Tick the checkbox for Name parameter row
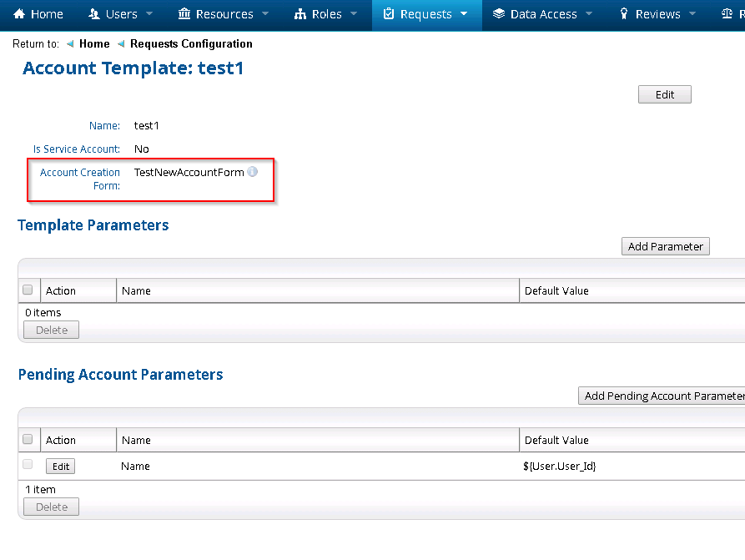745x560 pixels. pyautogui.click(x=28, y=465)
